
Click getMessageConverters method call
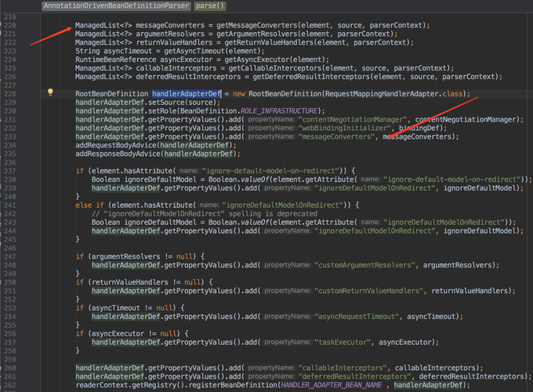[x=256, y=26]
